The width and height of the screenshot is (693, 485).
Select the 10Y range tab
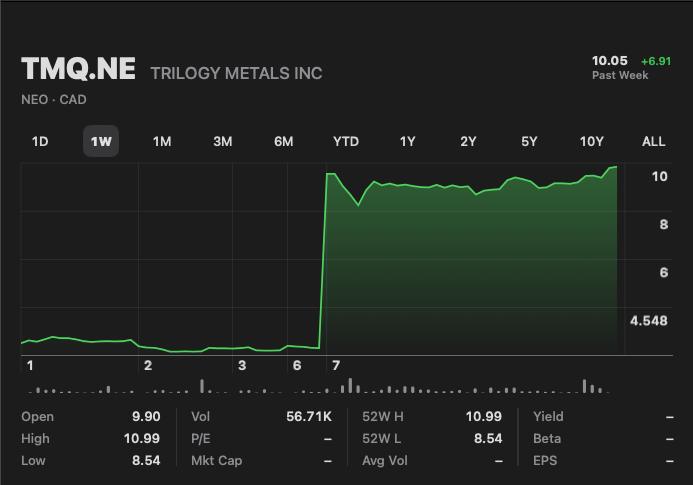pyautogui.click(x=591, y=141)
